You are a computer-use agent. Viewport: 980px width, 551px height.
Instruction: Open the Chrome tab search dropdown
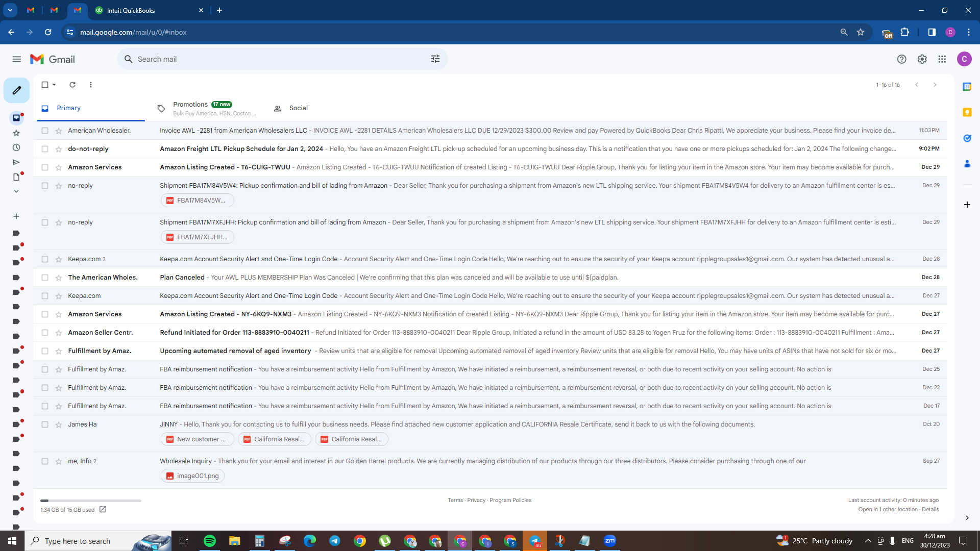pyautogui.click(x=10, y=10)
